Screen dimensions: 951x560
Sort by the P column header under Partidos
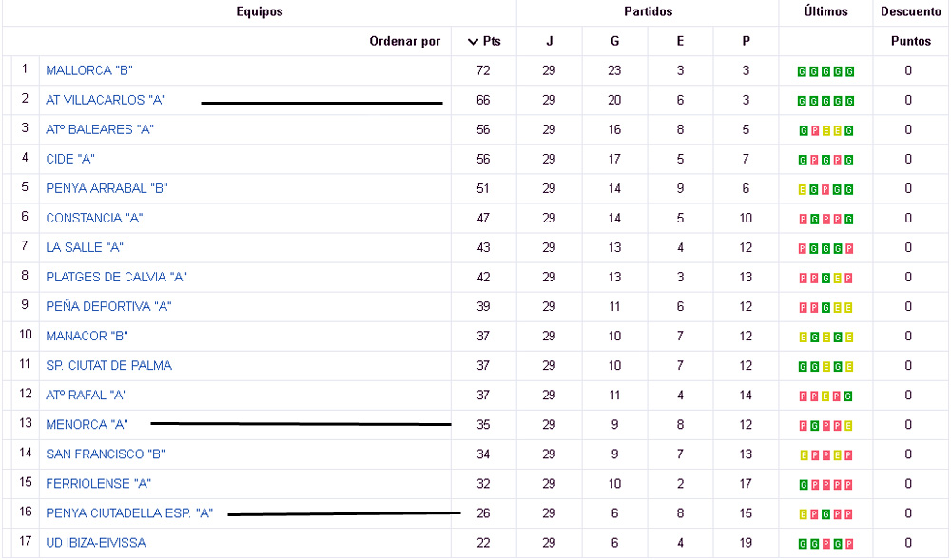pos(746,41)
